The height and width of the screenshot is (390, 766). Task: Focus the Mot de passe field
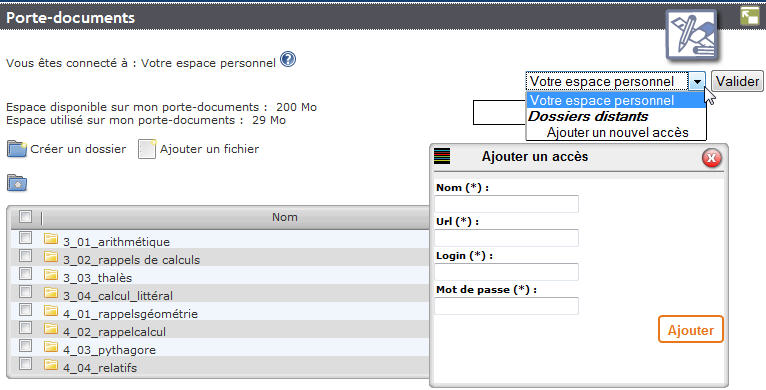click(506, 306)
